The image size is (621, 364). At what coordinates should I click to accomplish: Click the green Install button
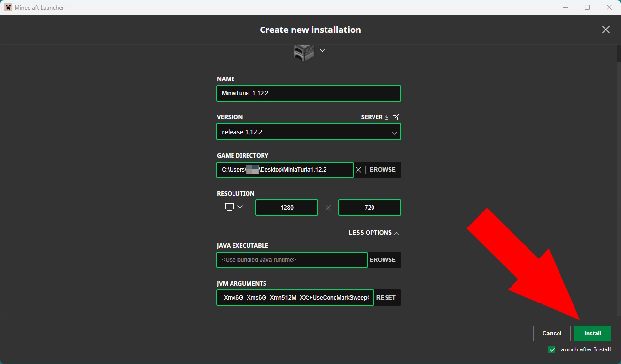point(592,334)
